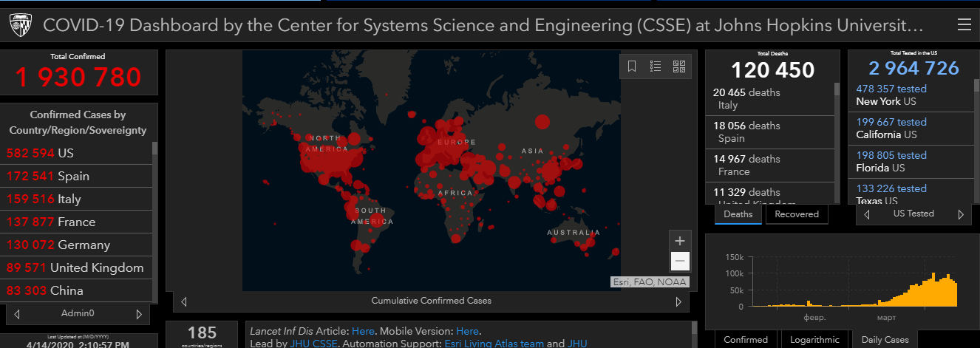Click Esri, FAO, NOAA map attribution
The image size is (980, 348).
(650, 282)
